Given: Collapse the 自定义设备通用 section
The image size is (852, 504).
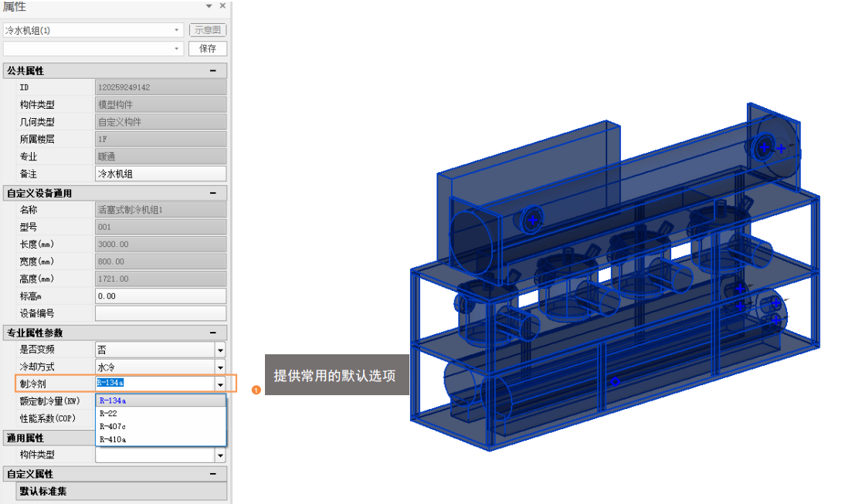Looking at the screenshot, I should [212, 194].
